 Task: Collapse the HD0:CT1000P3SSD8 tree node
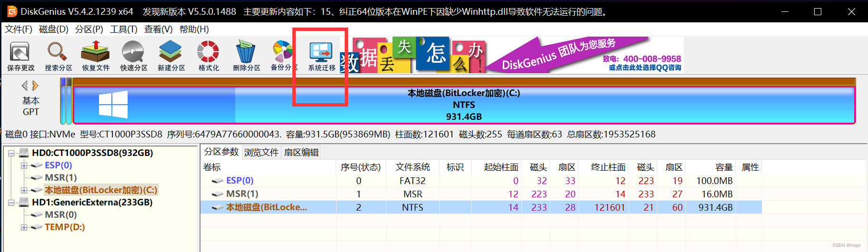coord(11,153)
